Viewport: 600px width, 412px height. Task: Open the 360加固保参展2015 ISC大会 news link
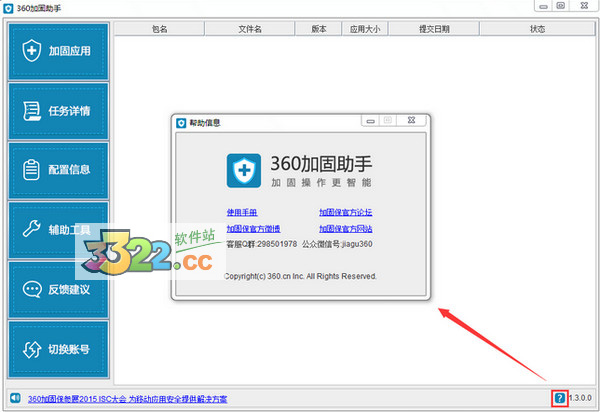pyautogui.click(x=127, y=399)
